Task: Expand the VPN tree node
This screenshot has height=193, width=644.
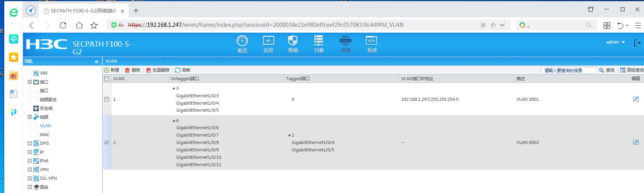Action: 30,170
